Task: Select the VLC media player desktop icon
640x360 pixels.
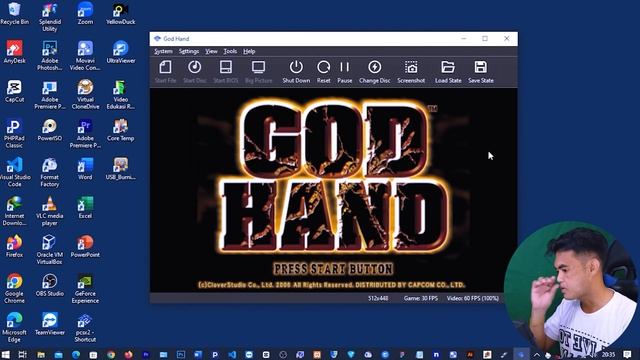Action: pos(50,211)
